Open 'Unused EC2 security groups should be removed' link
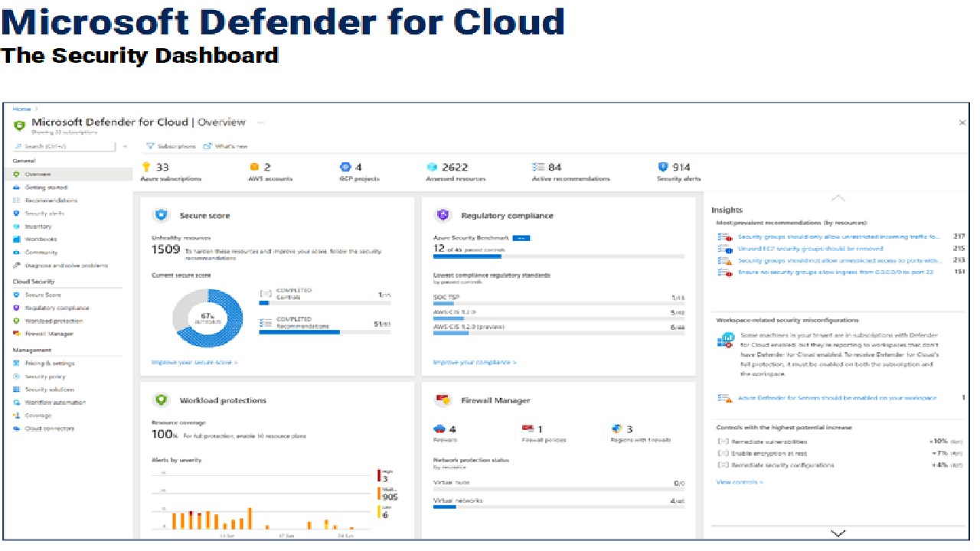This screenshot has width=980, height=551. point(811,249)
